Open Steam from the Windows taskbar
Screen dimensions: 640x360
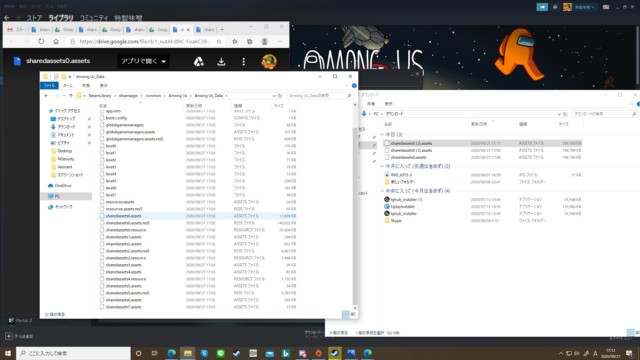coord(335,353)
